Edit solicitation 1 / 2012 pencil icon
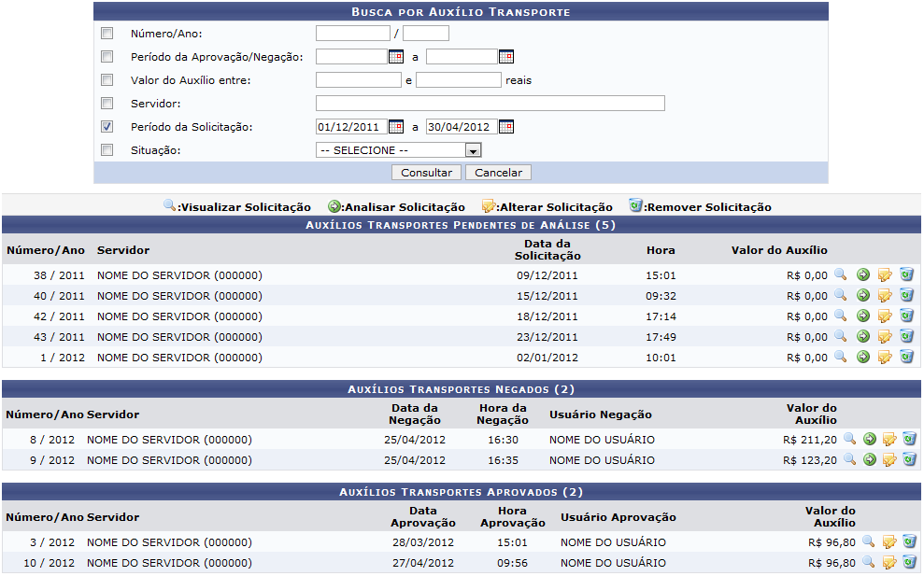The width and height of the screenshot is (924, 576). (x=885, y=358)
